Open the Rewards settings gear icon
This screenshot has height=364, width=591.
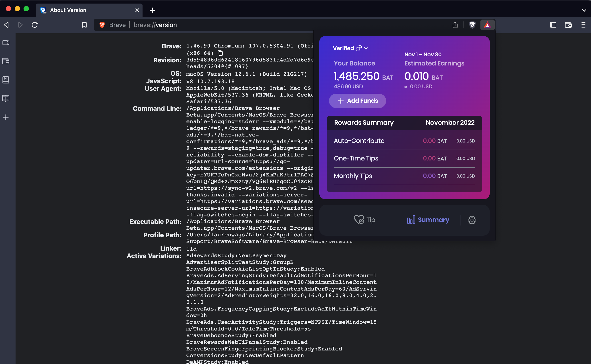tap(472, 220)
